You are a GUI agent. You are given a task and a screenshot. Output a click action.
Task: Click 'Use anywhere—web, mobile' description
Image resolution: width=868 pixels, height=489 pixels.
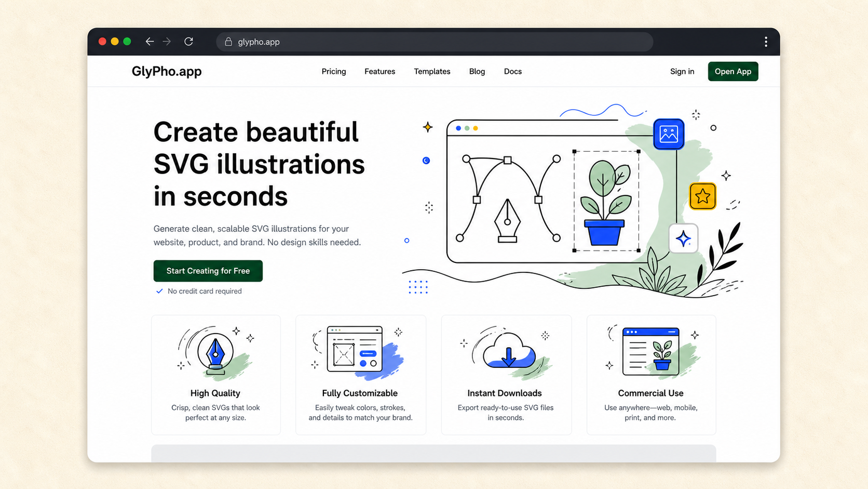click(x=650, y=413)
